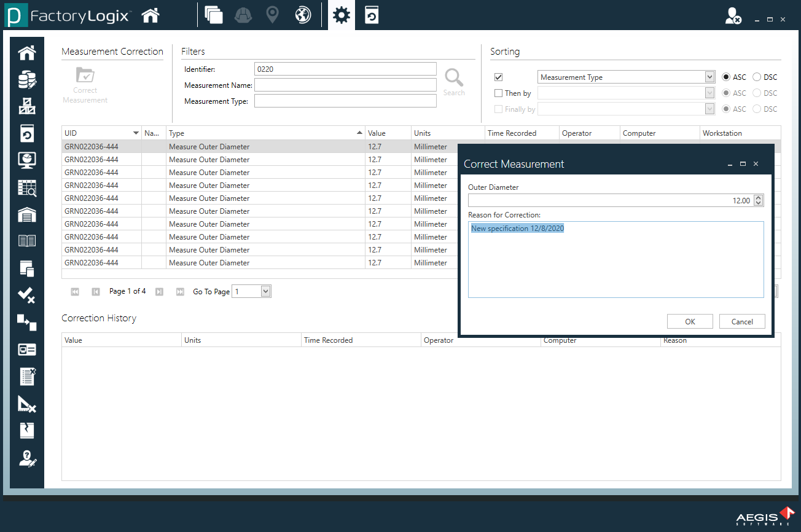
Task: Click the warehouse icon in left sidebar
Action: click(27, 214)
